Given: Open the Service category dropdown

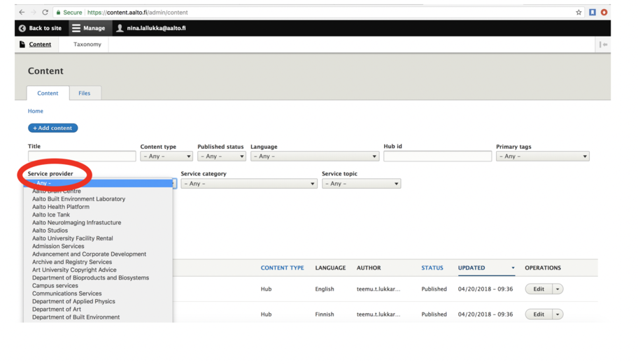Looking at the screenshot, I should coord(249,184).
